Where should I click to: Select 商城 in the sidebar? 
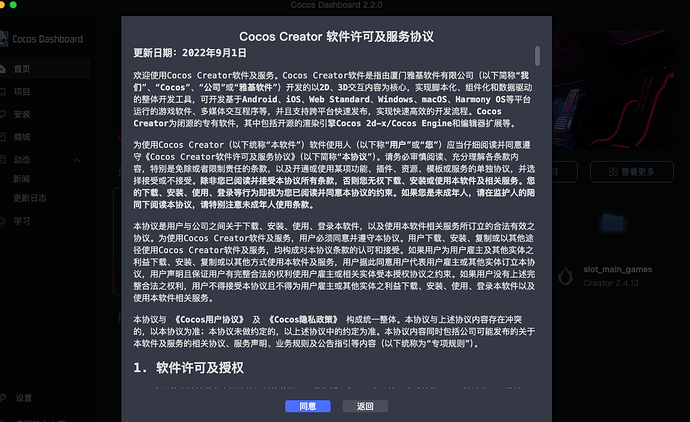pyautogui.click(x=22, y=137)
